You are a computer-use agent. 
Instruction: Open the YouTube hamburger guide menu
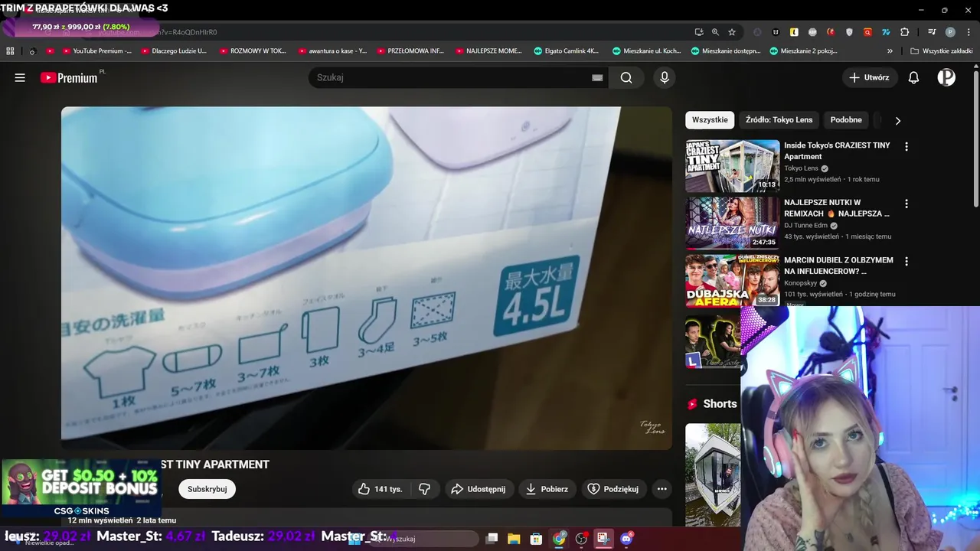pos(20,77)
